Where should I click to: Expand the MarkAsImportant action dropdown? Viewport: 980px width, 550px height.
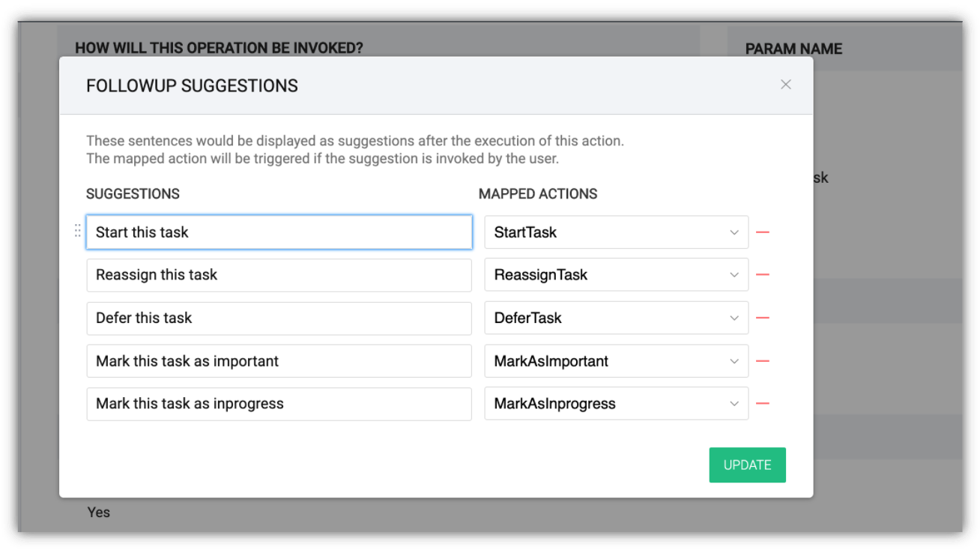point(616,361)
